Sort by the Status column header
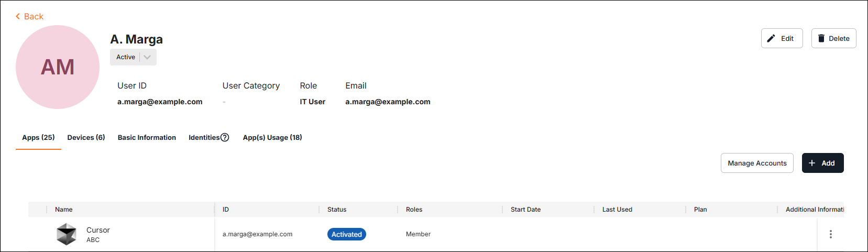The height and width of the screenshot is (252, 868). (337, 210)
